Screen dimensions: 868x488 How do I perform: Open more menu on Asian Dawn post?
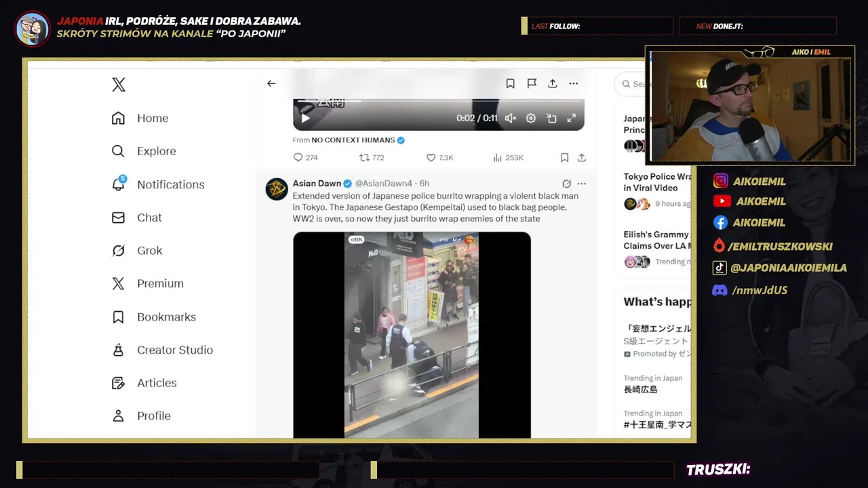click(x=581, y=184)
